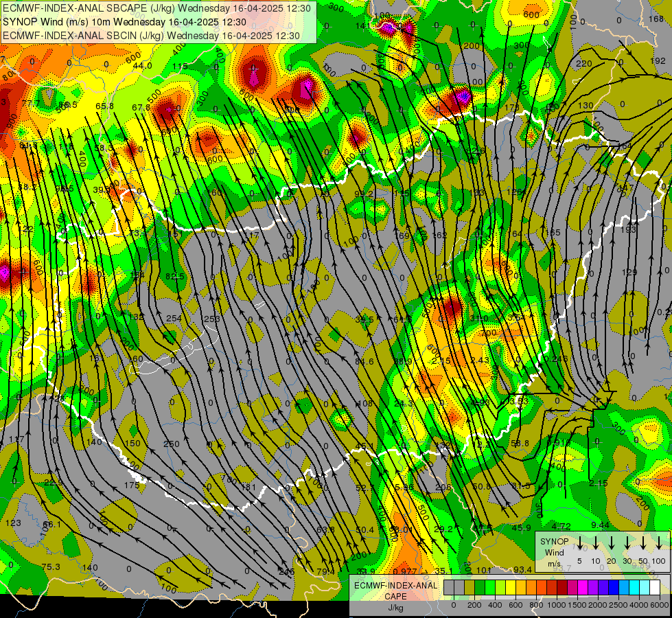
Task: Select the dark red swatch left of the 1500 mark
Action: click(563, 587)
